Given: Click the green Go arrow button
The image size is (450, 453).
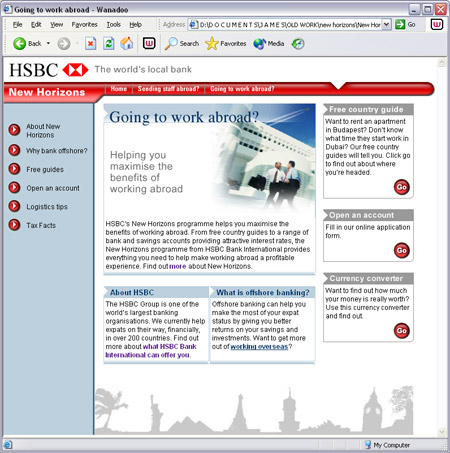Looking at the screenshot, I should click(x=405, y=24).
